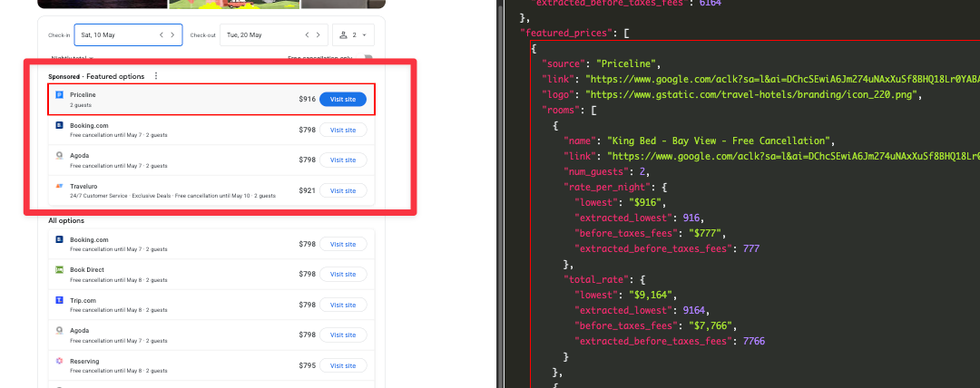
Task: Click the All options heading
Action: pyautogui.click(x=66, y=220)
